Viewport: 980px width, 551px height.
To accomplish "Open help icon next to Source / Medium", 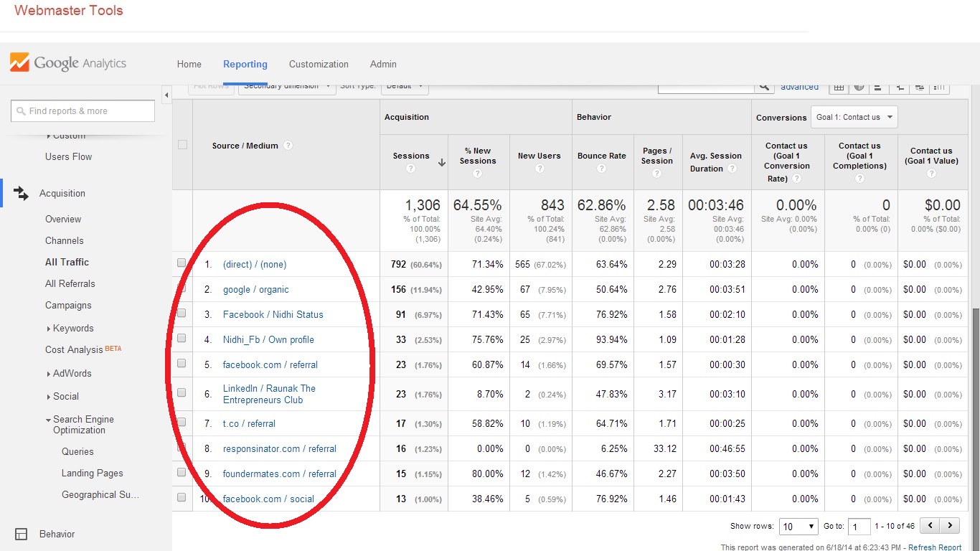I will coord(288,146).
